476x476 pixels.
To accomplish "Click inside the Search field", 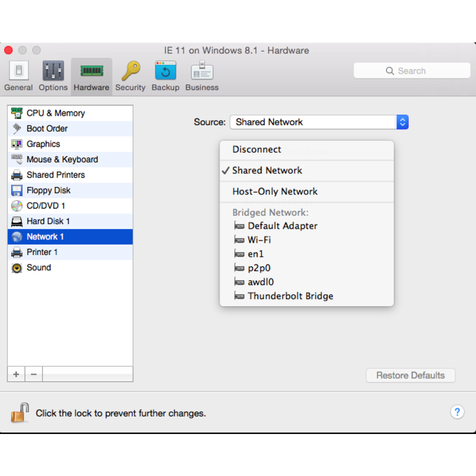I will click(x=412, y=70).
